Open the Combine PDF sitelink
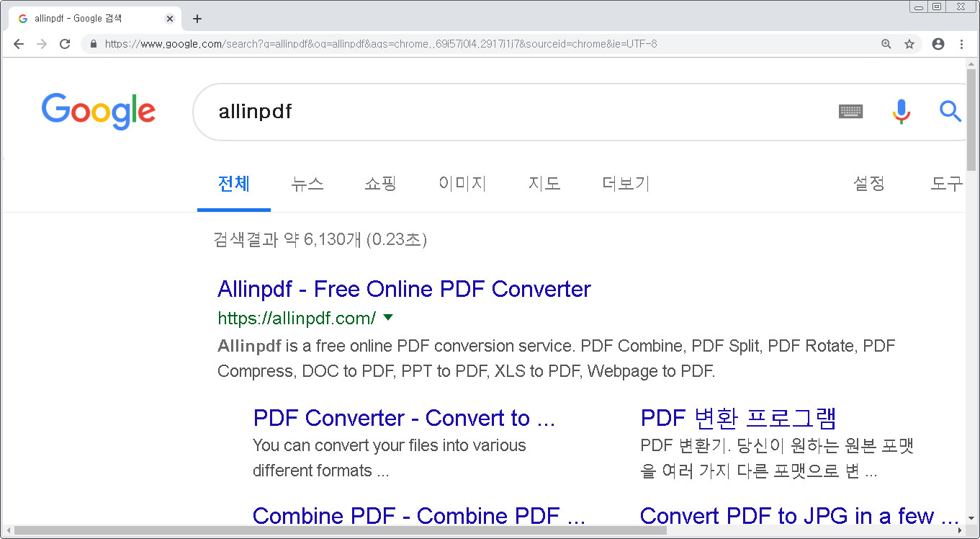Image resolution: width=980 pixels, height=539 pixels. coord(418,516)
